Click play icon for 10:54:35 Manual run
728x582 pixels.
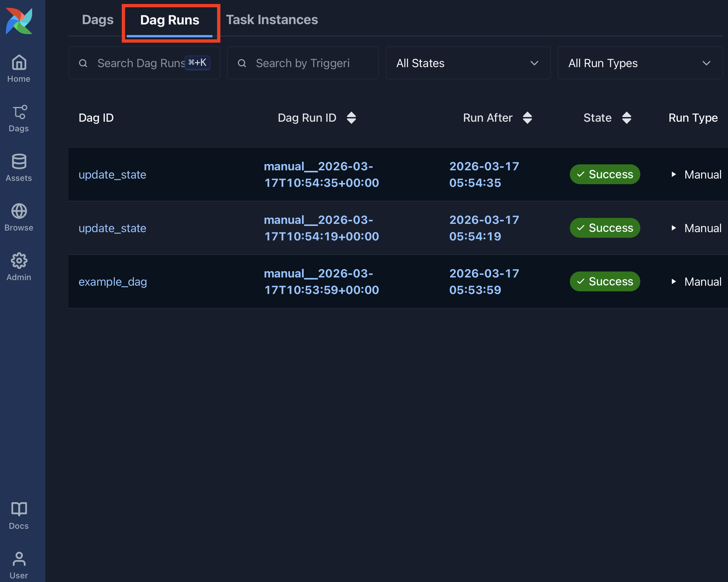[674, 174]
